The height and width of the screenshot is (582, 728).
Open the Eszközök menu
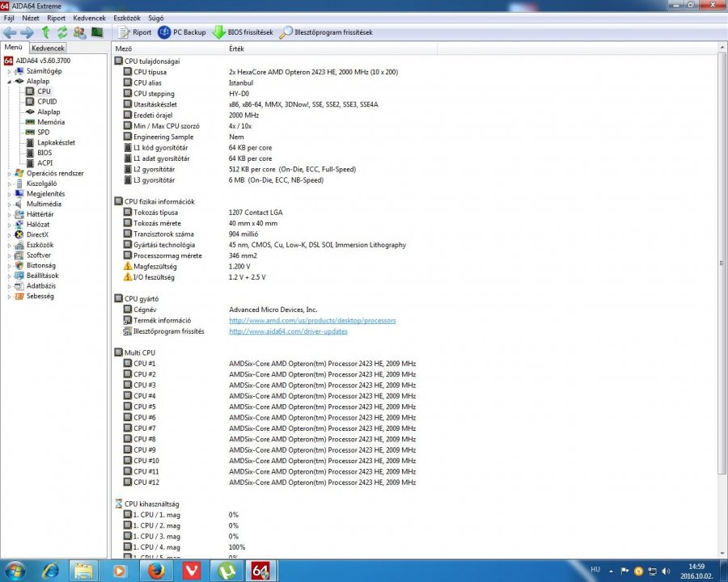point(127,18)
